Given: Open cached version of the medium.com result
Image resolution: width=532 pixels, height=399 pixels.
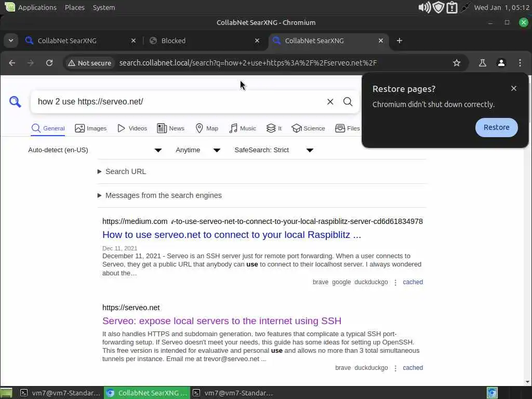Looking at the screenshot, I should [413, 282].
